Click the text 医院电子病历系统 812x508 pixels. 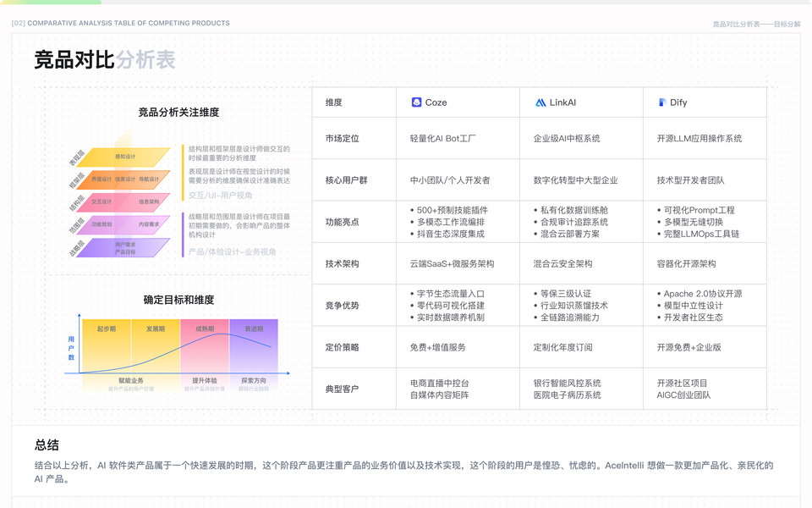pos(567,395)
